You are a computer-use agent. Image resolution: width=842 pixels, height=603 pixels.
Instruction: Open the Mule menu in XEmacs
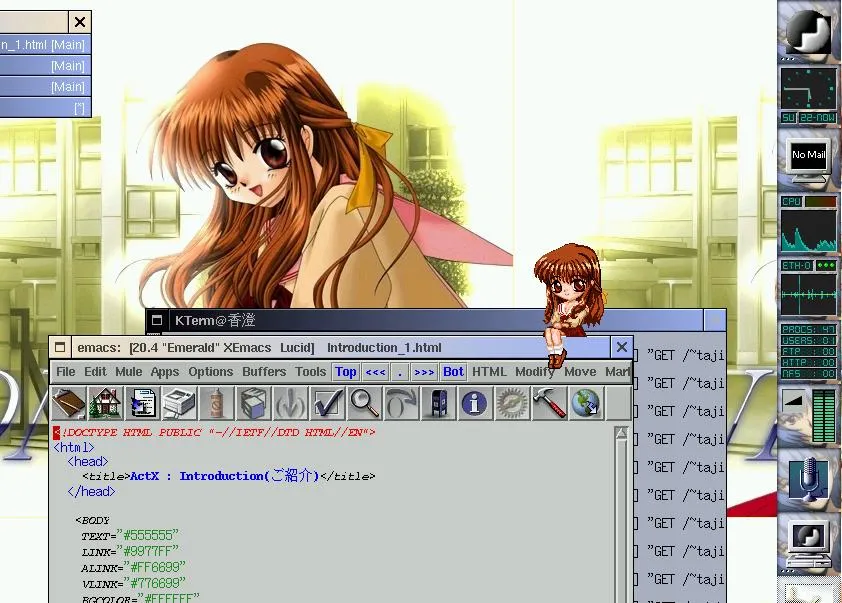point(129,372)
